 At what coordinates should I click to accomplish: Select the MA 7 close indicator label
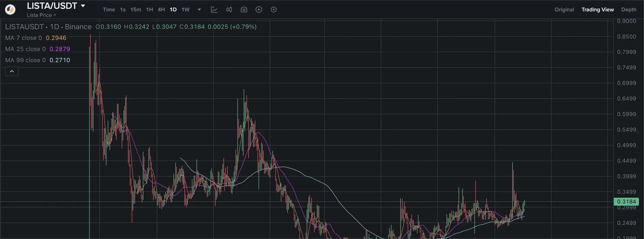pos(23,38)
